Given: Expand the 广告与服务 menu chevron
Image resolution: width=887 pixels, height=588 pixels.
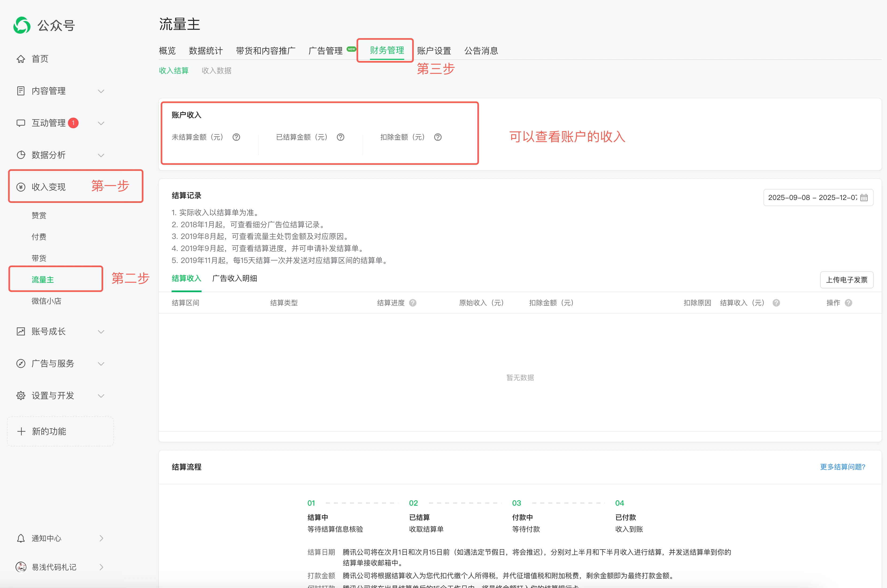Looking at the screenshot, I should click(101, 364).
